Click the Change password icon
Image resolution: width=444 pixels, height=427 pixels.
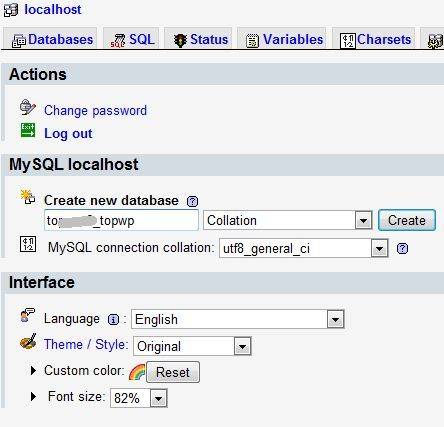tap(28, 107)
